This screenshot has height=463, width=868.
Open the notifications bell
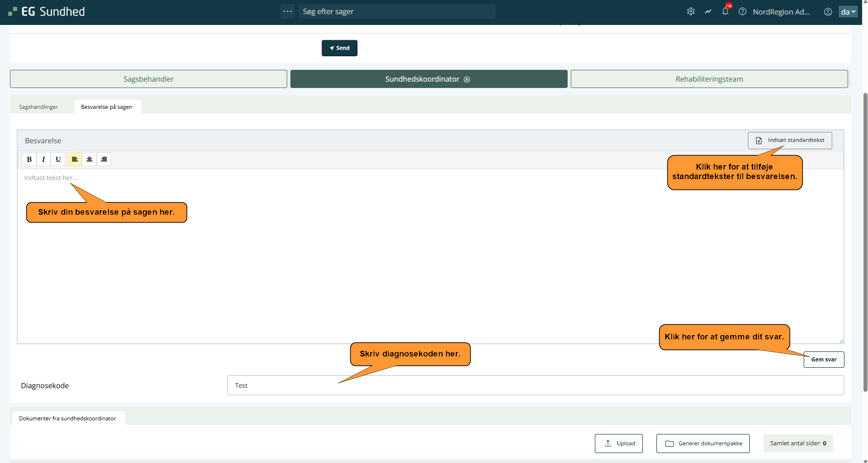725,12
